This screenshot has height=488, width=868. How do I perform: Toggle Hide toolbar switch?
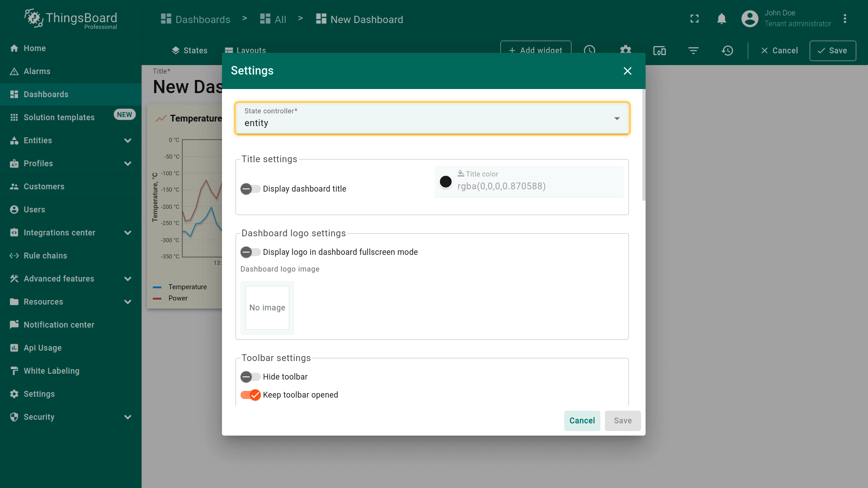click(250, 377)
